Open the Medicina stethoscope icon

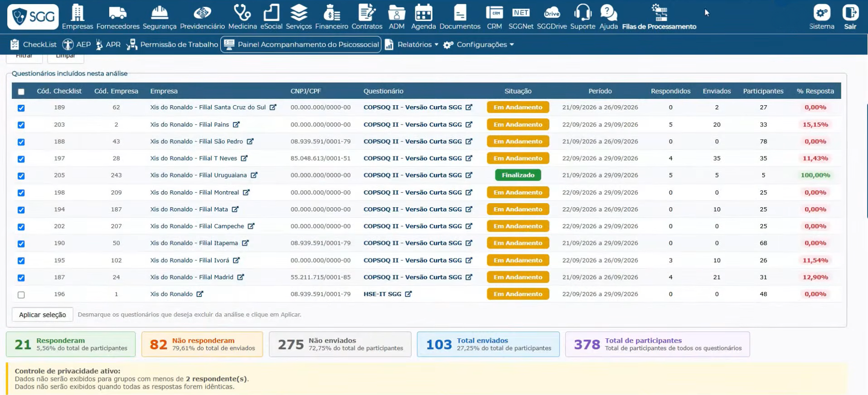pyautogui.click(x=242, y=13)
